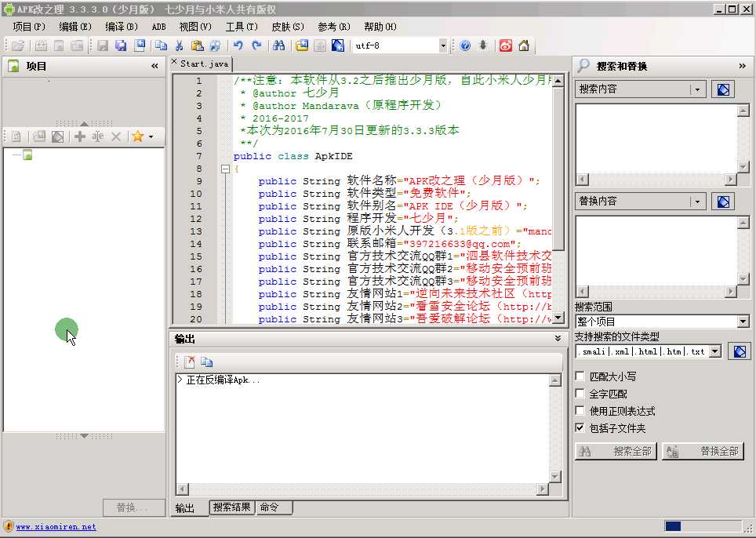This screenshot has width=756, height=538.
Task: Click the 替换 button under project panel
Action: [133, 507]
